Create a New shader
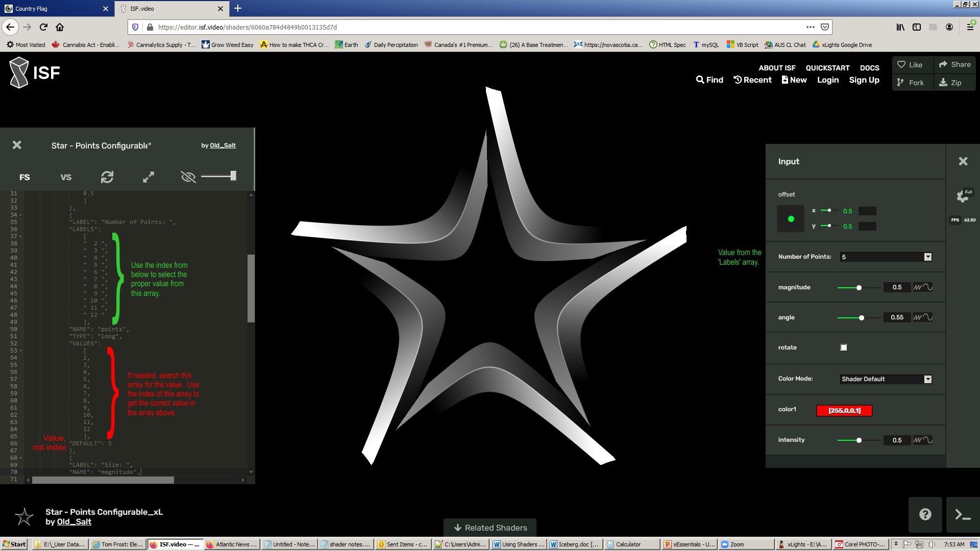The width and height of the screenshot is (980, 551). [x=794, y=80]
